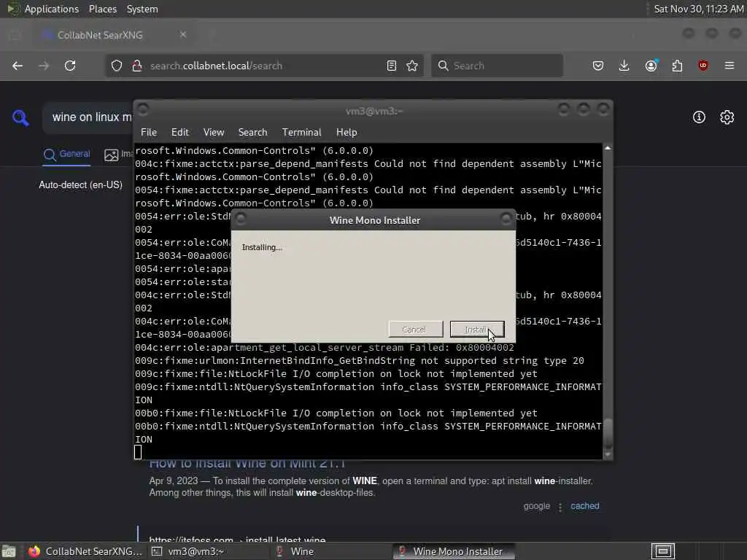
Task: Toggle reader view in the address bar
Action: click(x=392, y=66)
